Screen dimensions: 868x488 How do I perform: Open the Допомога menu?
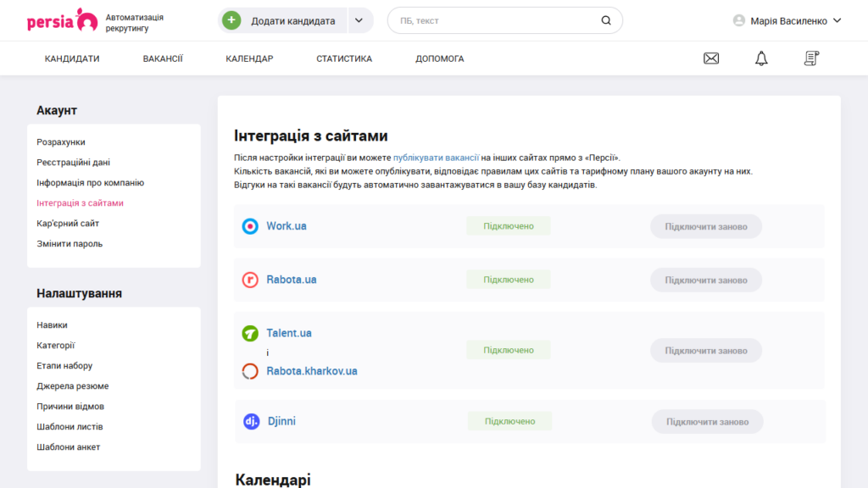tap(440, 58)
